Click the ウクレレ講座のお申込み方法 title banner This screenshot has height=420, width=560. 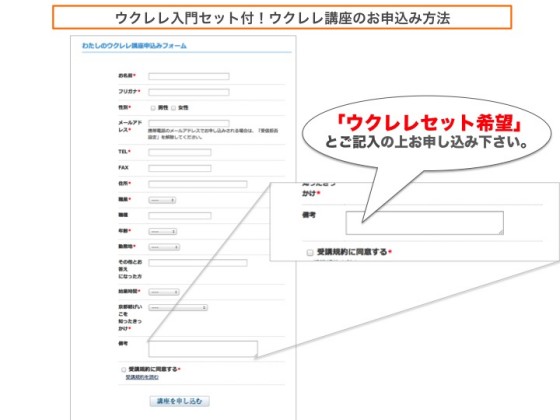(282, 17)
